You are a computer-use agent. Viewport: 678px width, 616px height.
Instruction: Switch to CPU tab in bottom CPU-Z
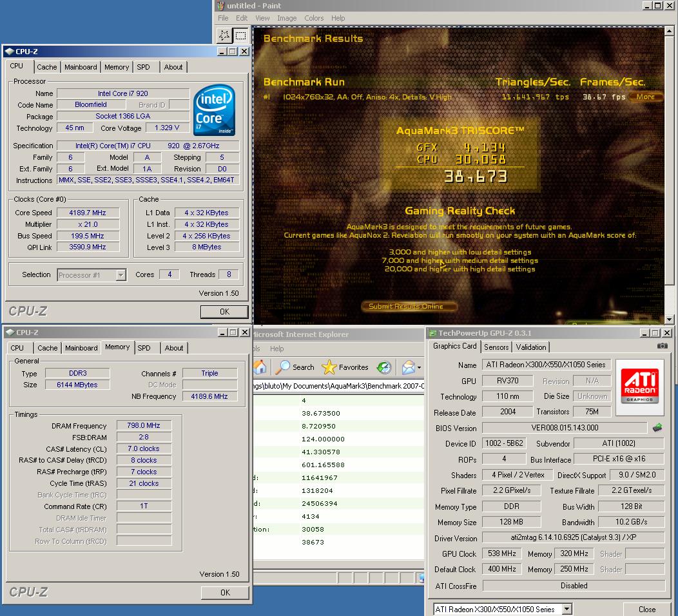pyautogui.click(x=17, y=348)
